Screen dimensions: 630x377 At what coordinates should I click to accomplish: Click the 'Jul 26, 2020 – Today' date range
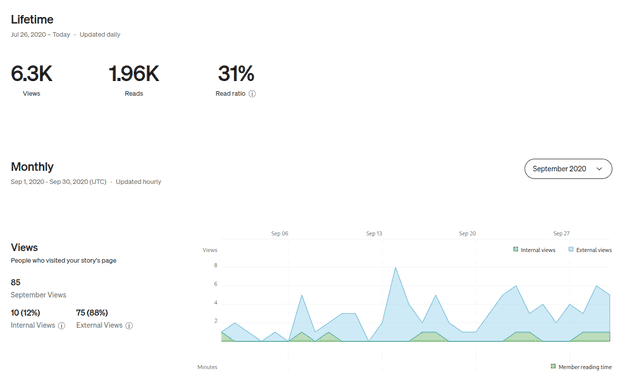41,35
